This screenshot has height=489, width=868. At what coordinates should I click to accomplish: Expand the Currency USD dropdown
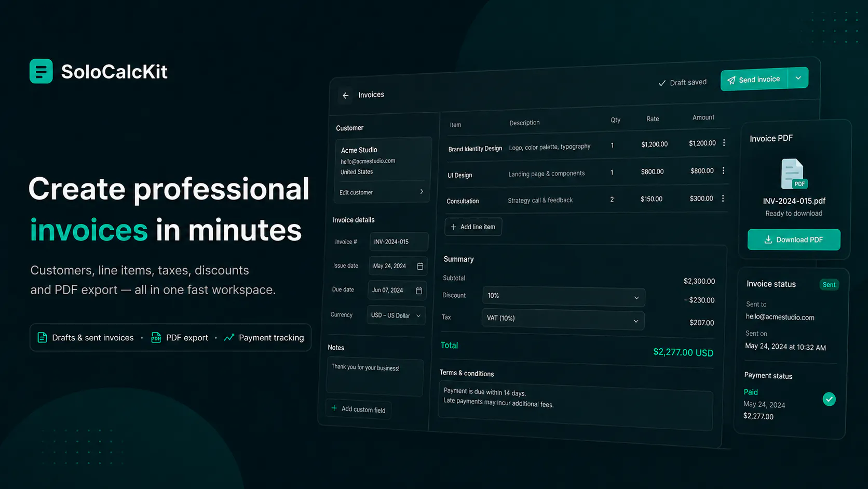(396, 315)
